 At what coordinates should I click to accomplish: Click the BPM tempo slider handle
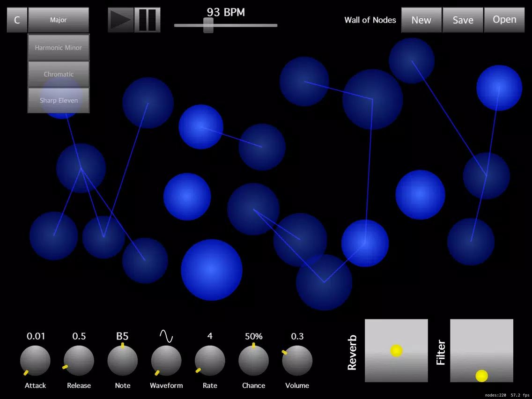[x=208, y=25]
